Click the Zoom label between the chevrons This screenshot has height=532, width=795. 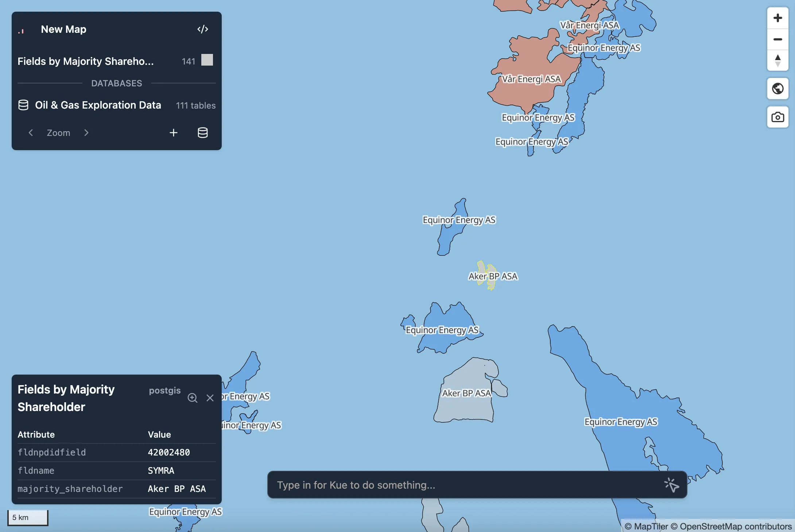pyautogui.click(x=58, y=133)
